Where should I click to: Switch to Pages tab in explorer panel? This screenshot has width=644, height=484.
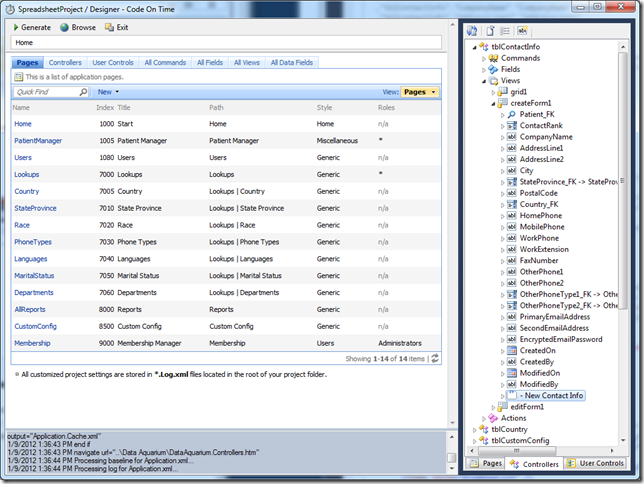486,463
